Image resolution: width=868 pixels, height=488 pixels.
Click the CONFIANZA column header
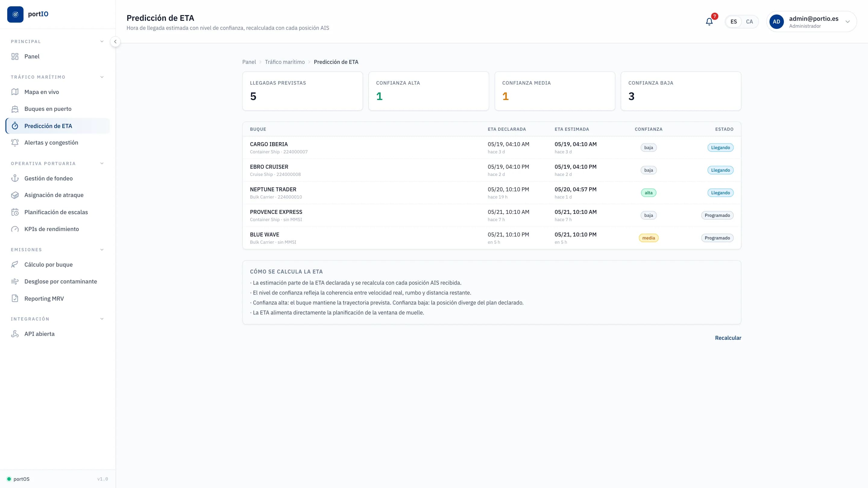click(x=648, y=129)
